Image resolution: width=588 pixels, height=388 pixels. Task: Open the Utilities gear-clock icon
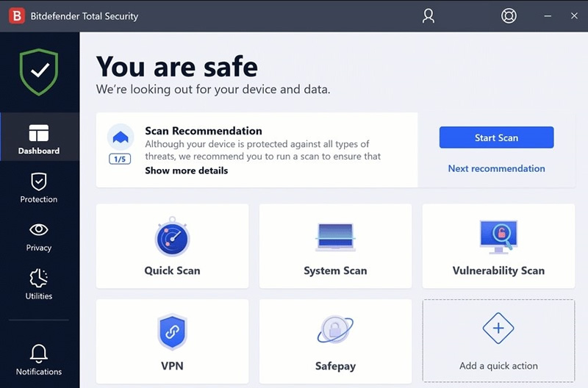(x=39, y=279)
